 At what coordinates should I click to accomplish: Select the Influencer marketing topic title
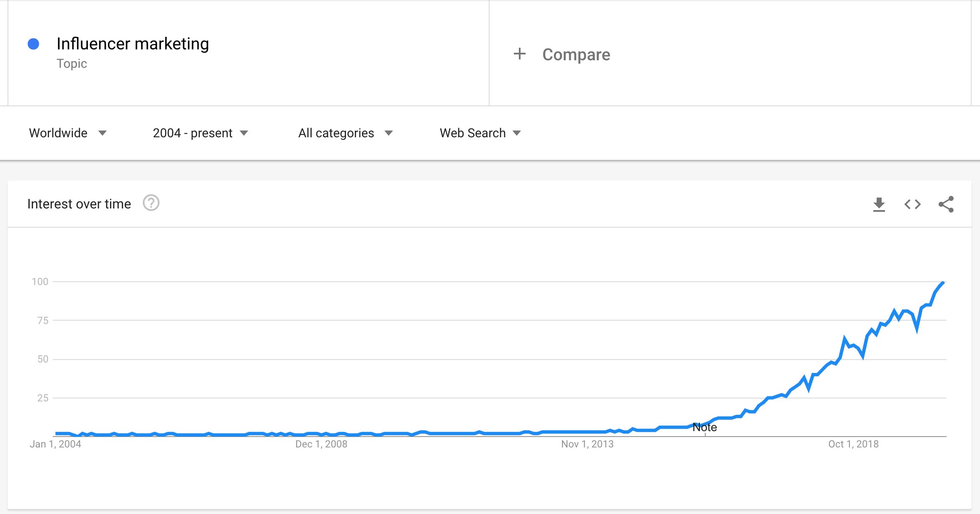coord(133,43)
